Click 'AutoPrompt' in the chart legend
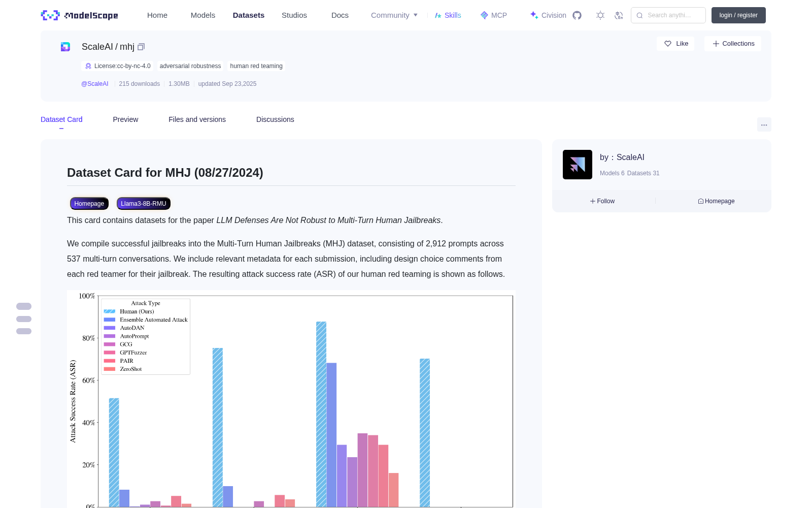Image resolution: width=812 pixels, height=508 pixels. point(134,336)
